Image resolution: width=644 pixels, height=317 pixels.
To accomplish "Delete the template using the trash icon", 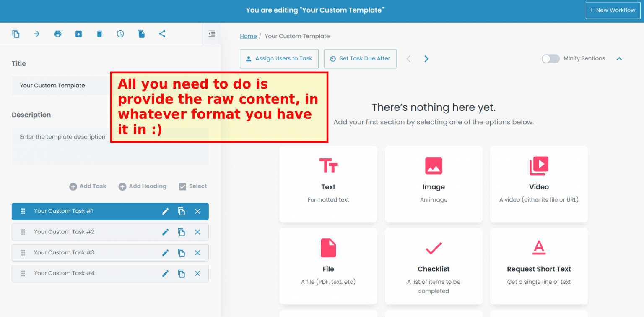I will (99, 34).
